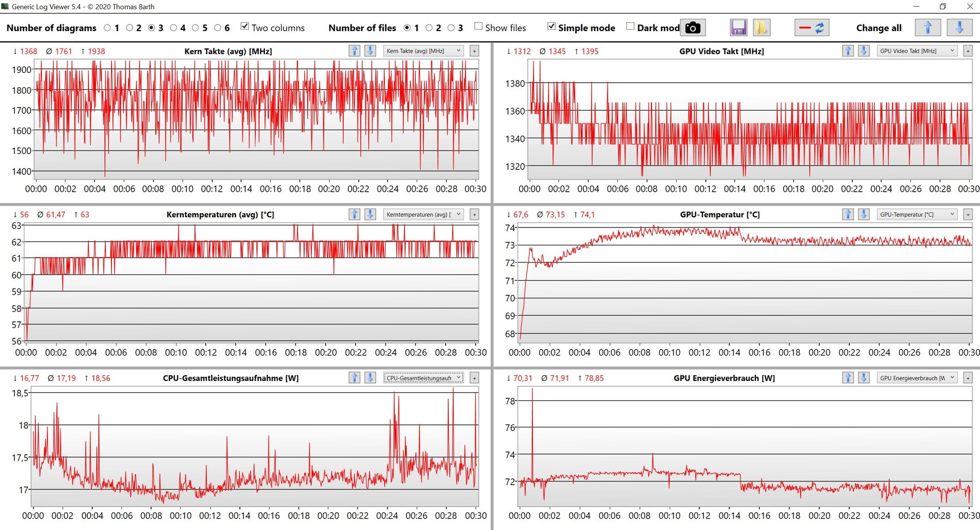Select 2 for number of files
This screenshot has width=980, height=530.
[x=429, y=28]
